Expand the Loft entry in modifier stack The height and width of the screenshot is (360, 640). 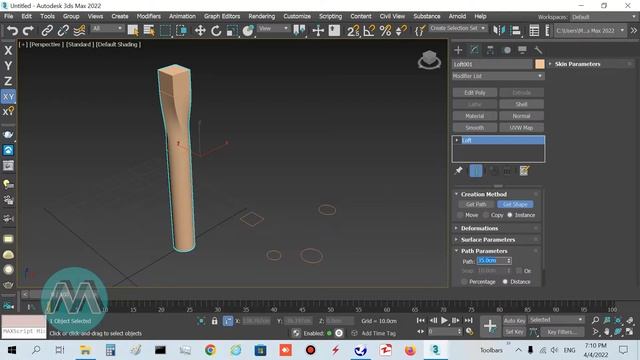pos(457,140)
